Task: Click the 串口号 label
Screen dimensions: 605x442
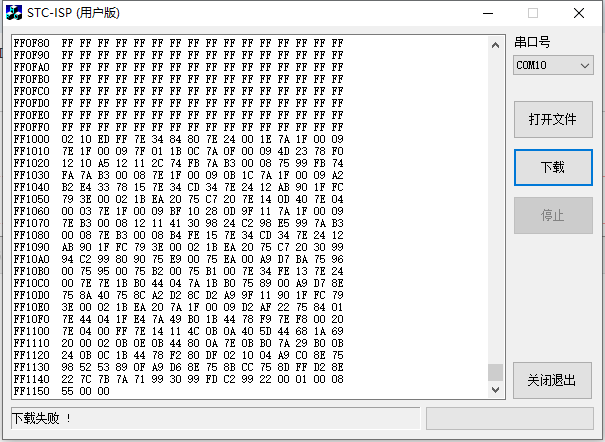Action: [532, 42]
